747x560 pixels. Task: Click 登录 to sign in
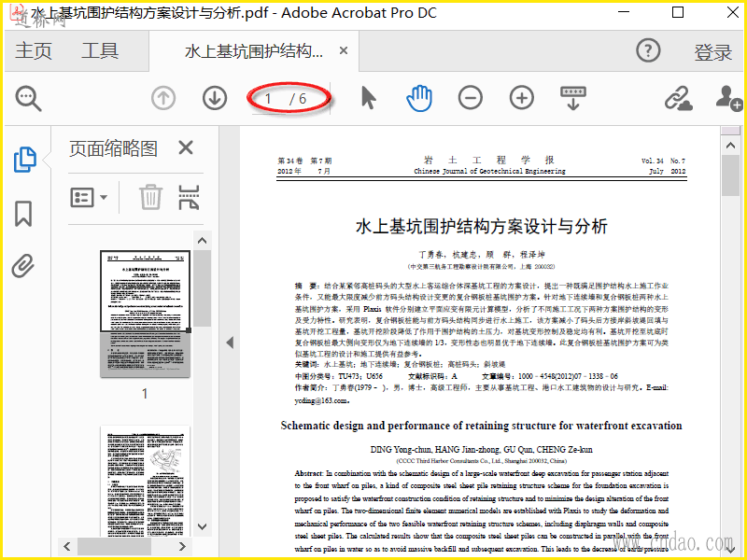point(712,52)
